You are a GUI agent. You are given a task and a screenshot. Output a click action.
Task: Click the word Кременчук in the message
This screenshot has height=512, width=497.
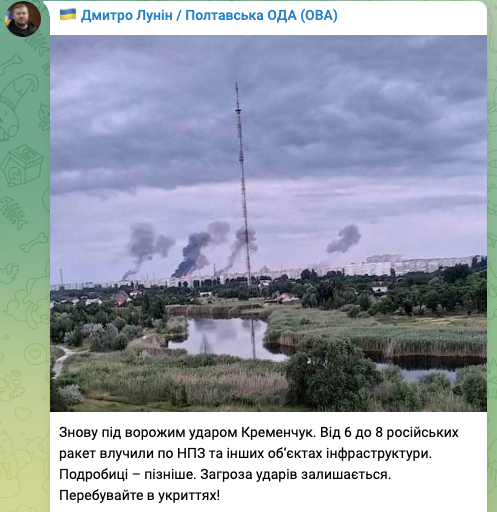(277, 432)
